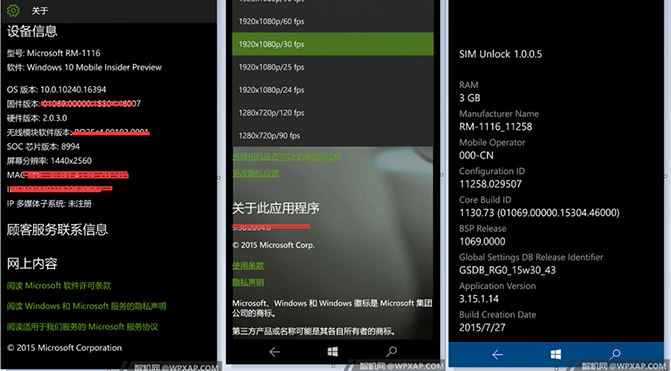The width and height of the screenshot is (671, 371).
Task: Click the 2015/7/27 build creation date
Action: [x=482, y=327]
